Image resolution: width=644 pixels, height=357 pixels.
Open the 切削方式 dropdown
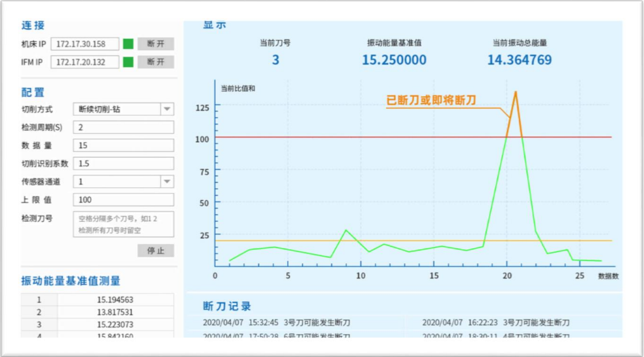166,109
